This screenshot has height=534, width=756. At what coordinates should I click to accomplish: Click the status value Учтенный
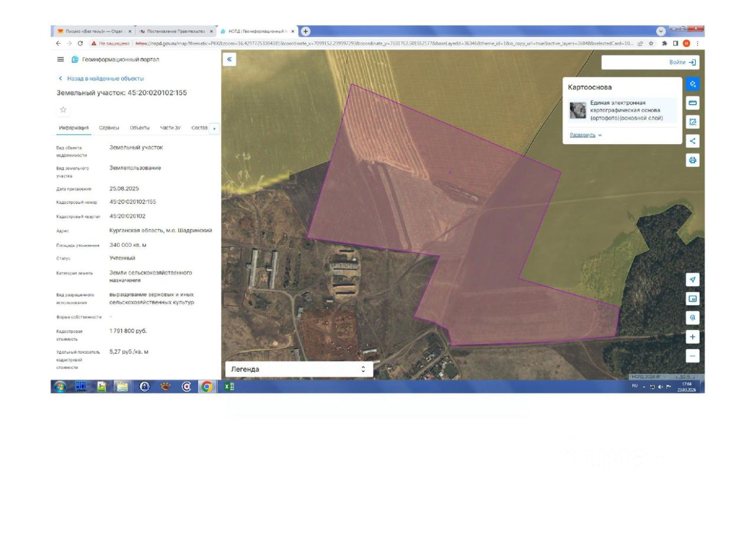pyautogui.click(x=122, y=258)
